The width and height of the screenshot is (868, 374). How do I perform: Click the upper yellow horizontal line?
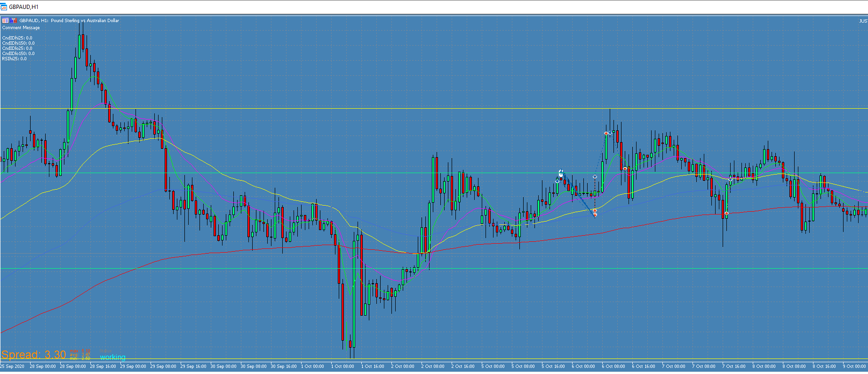tap(434, 109)
